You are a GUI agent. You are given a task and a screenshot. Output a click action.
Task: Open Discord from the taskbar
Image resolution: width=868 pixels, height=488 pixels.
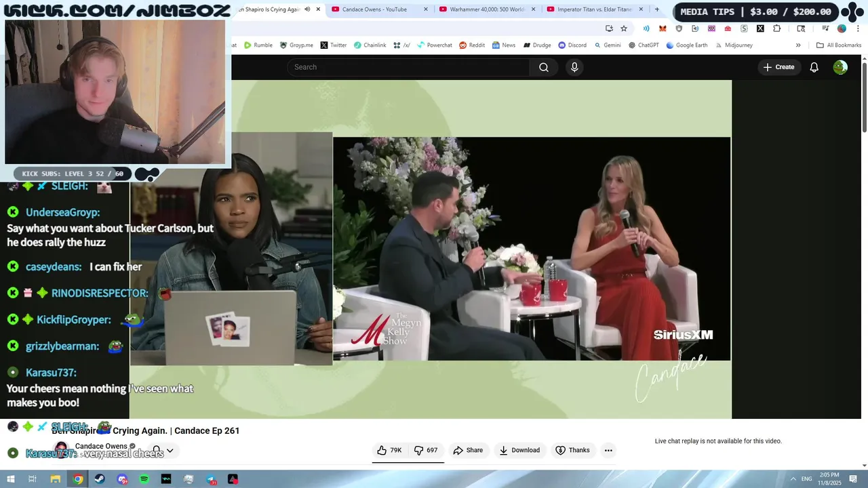pyautogui.click(x=122, y=479)
